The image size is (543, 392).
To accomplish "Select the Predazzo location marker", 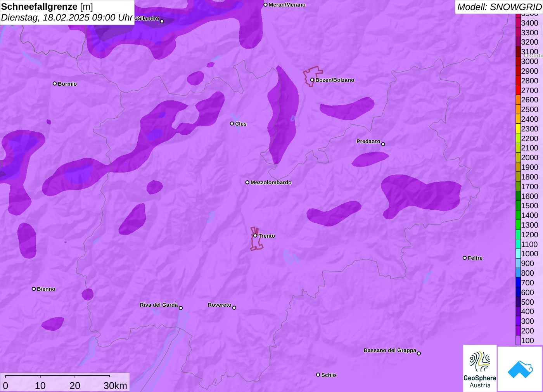I will coord(383,144).
